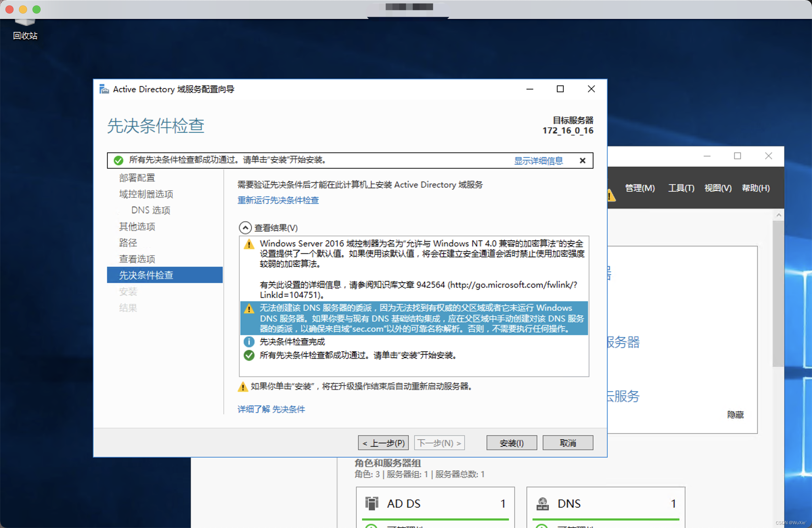Select 其他选项 in wizard sidebar
Viewport: 812px width, 528px height.
(137, 226)
